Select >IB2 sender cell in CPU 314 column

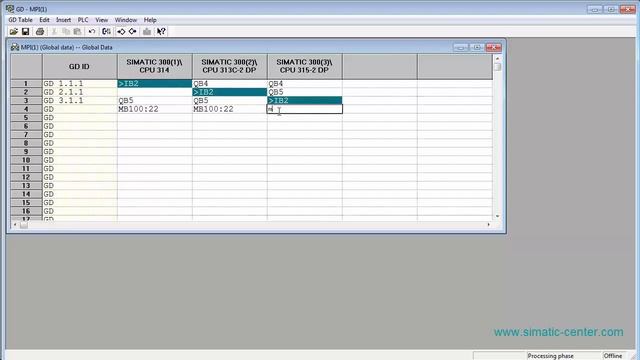[x=155, y=84]
